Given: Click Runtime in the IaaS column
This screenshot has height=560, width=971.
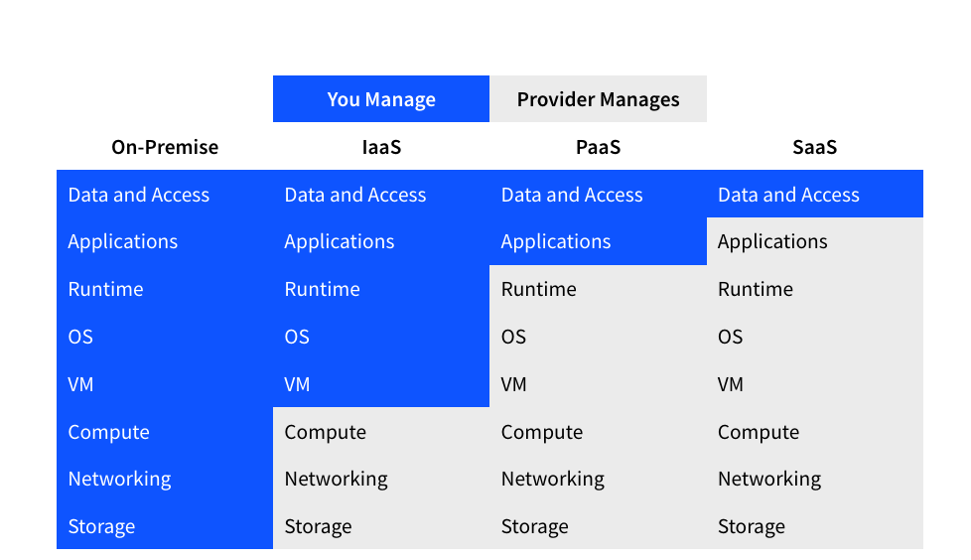Looking at the screenshot, I should pos(323,289).
